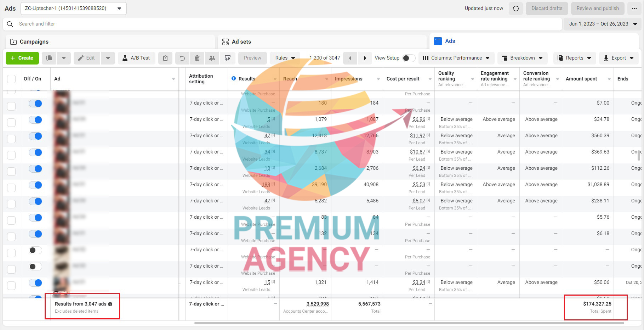Sort by the Quality ranking column header
Screen dimensions: 644x330
click(456, 79)
